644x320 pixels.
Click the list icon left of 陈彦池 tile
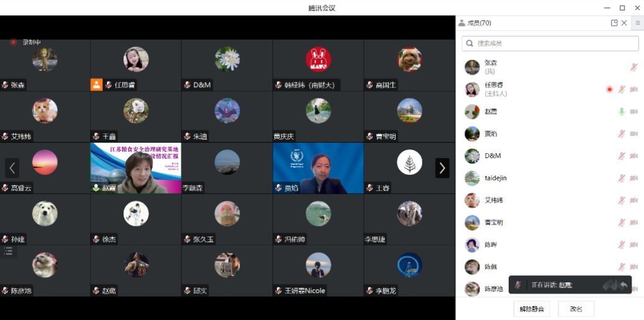[x=8, y=251]
